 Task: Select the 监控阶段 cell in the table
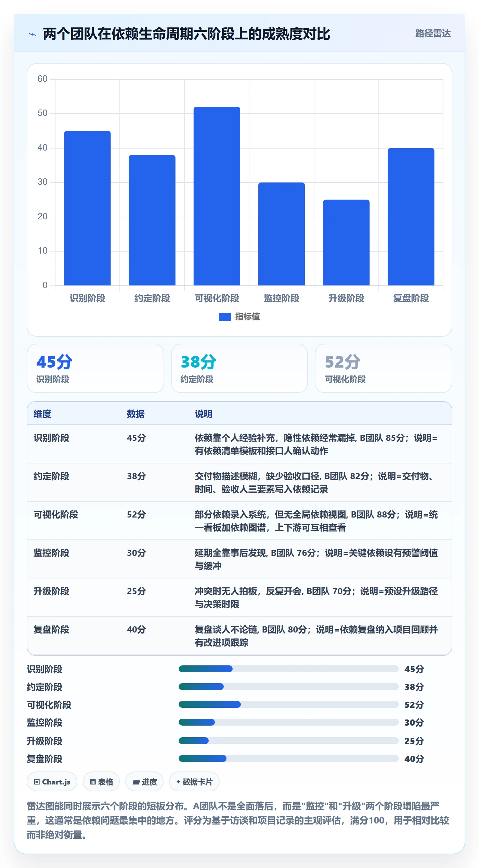[x=51, y=553]
